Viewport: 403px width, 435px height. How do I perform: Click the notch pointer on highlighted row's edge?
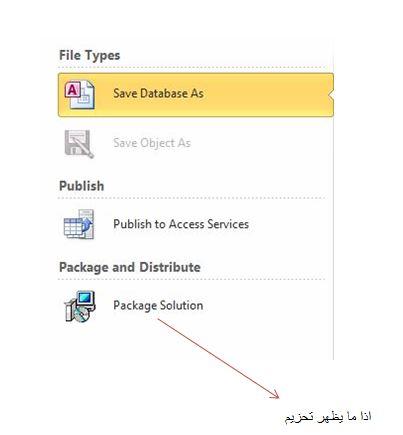(x=331, y=95)
